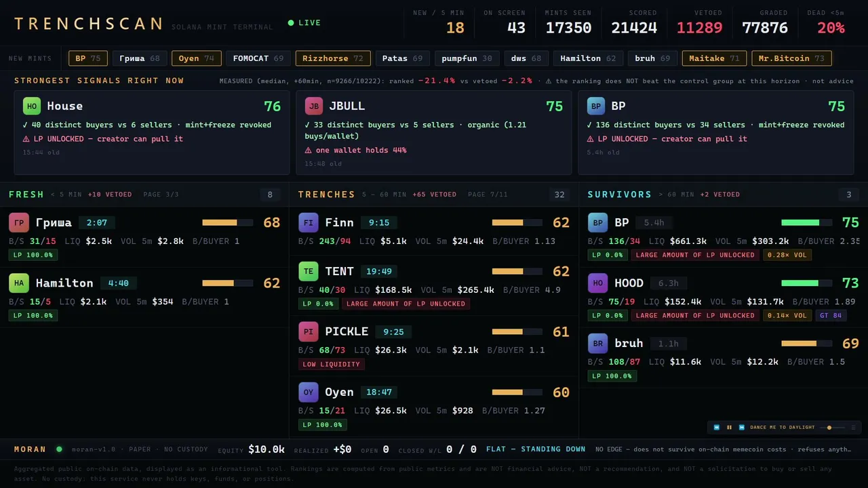Select the Maitake 71 new mint chip
The width and height of the screenshot is (868, 488).
pyautogui.click(x=714, y=58)
